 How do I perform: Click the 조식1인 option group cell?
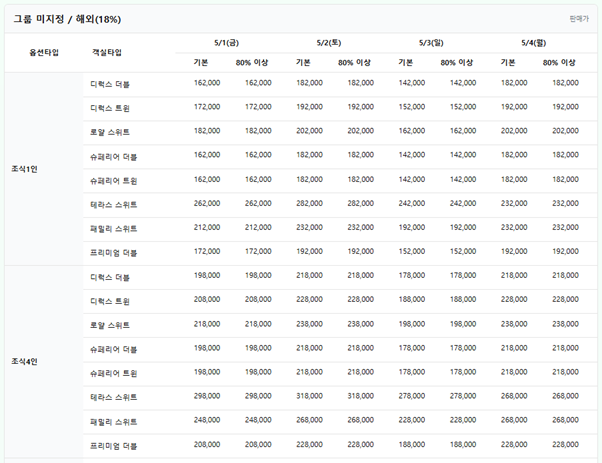[x=25, y=169]
